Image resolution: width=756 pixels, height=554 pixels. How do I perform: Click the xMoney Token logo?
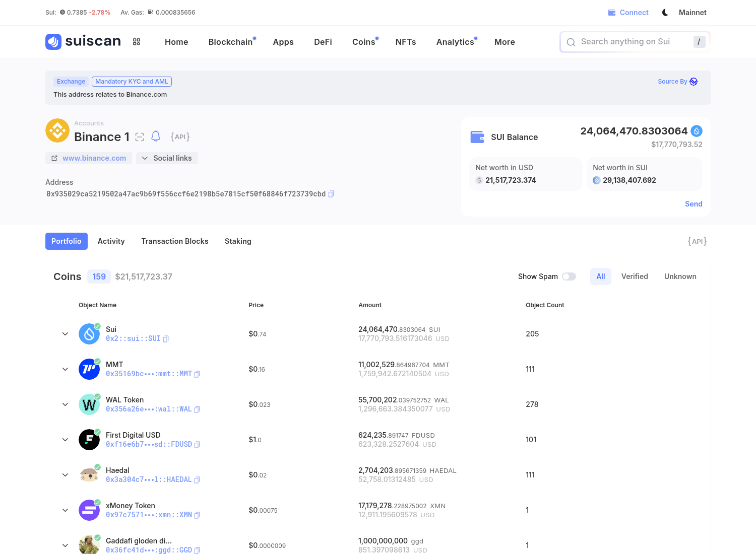click(89, 510)
